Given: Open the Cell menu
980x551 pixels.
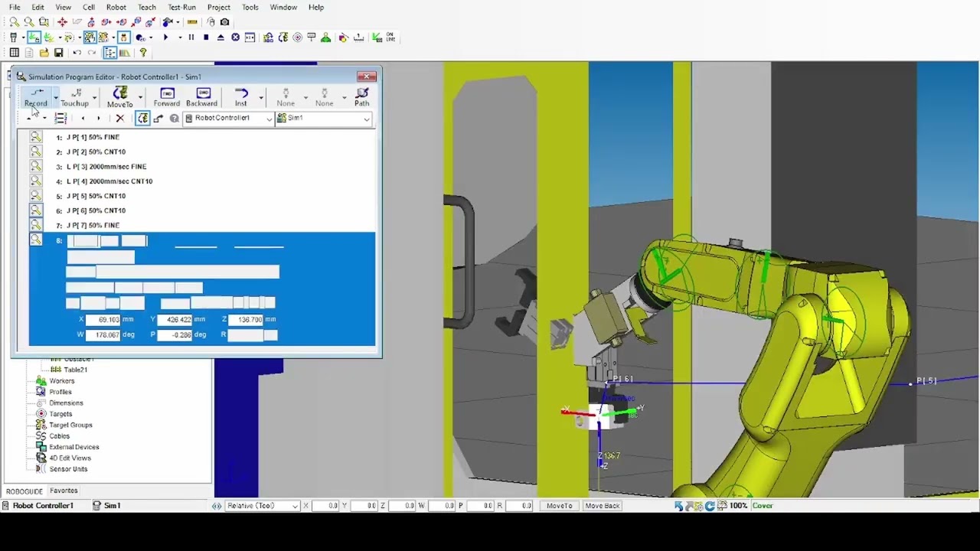Looking at the screenshot, I should pos(89,7).
